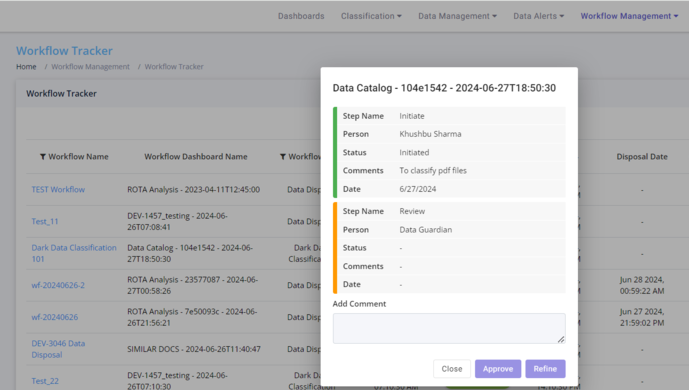Click the filter icon beside Workflow column

[x=283, y=157]
